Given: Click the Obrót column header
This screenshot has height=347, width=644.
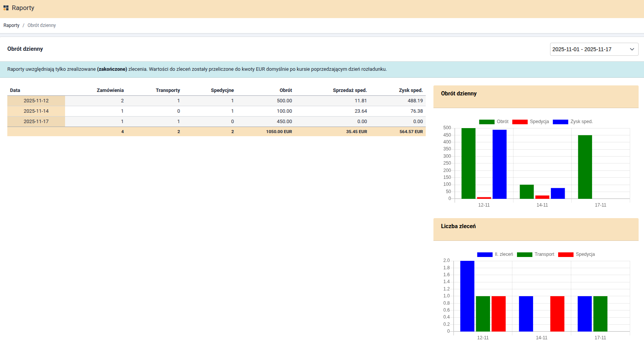Looking at the screenshot, I should (x=286, y=90).
